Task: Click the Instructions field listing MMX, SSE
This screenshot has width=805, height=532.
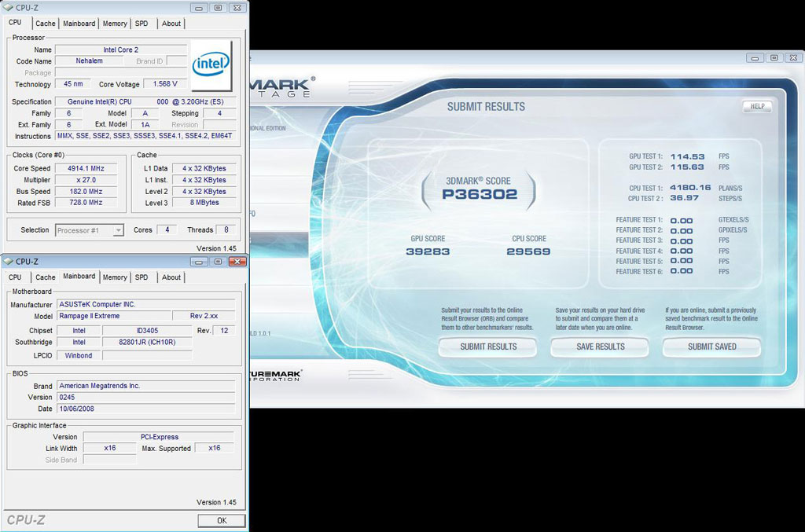Action: [x=145, y=136]
